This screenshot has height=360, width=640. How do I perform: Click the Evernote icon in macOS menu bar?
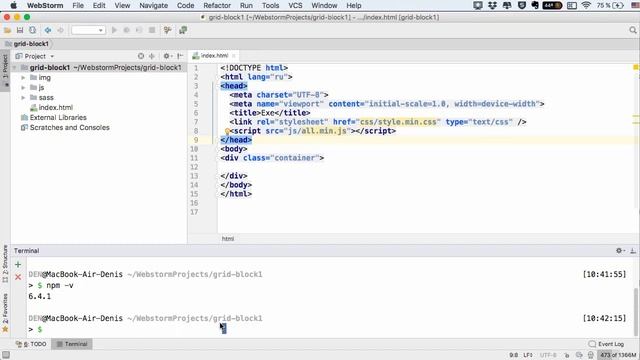click(x=536, y=6)
